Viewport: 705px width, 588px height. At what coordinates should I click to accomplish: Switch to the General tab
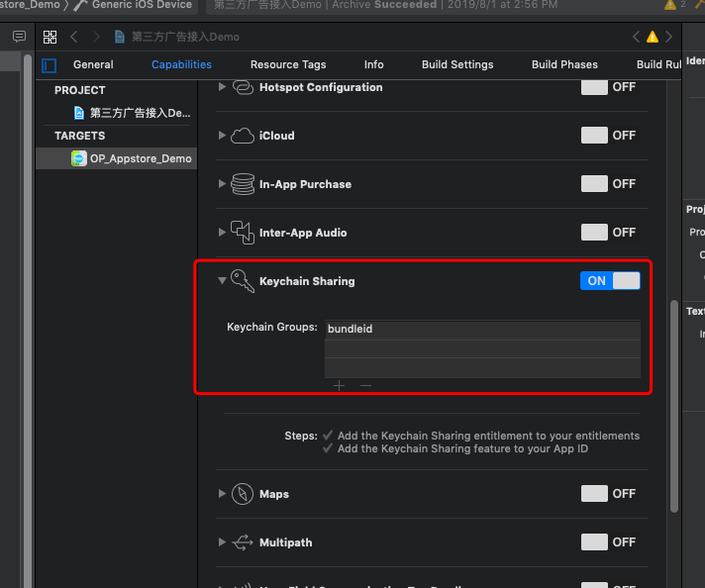(93, 64)
